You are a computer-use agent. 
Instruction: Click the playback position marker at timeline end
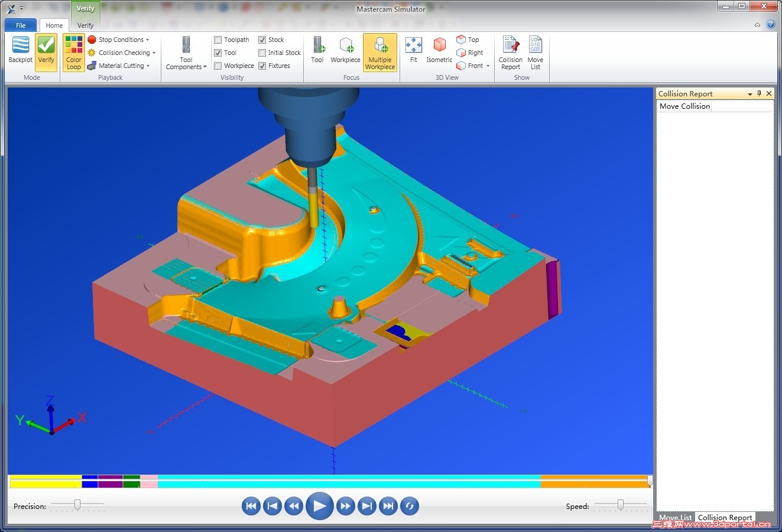[650, 481]
